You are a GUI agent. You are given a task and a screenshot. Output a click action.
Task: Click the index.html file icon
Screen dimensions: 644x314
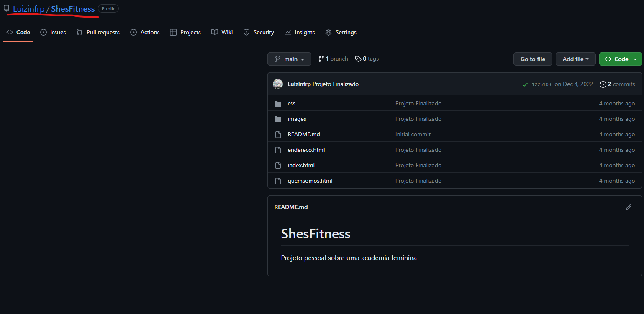[x=278, y=166]
